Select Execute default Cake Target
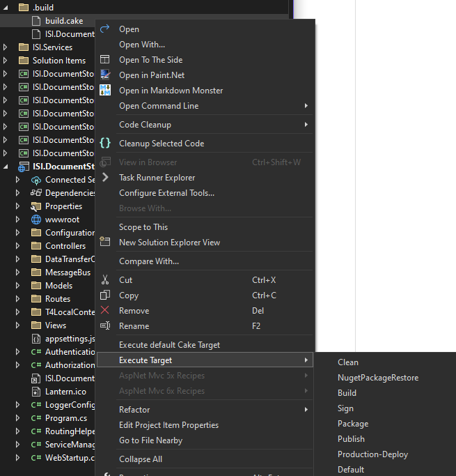The height and width of the screenshot is (476, 456). tap(169, 345)
